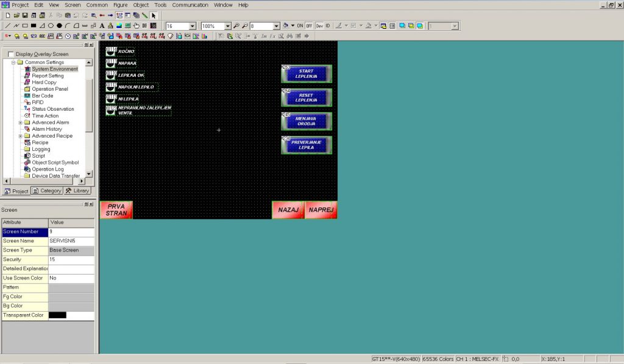
Task: Toggle the ON display state button
Action: pos(300,26)
